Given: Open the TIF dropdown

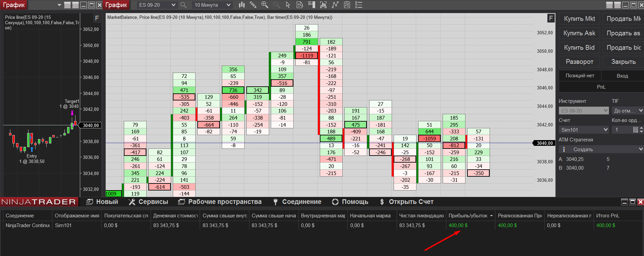Looking at the screenshot, I should 628,111.
